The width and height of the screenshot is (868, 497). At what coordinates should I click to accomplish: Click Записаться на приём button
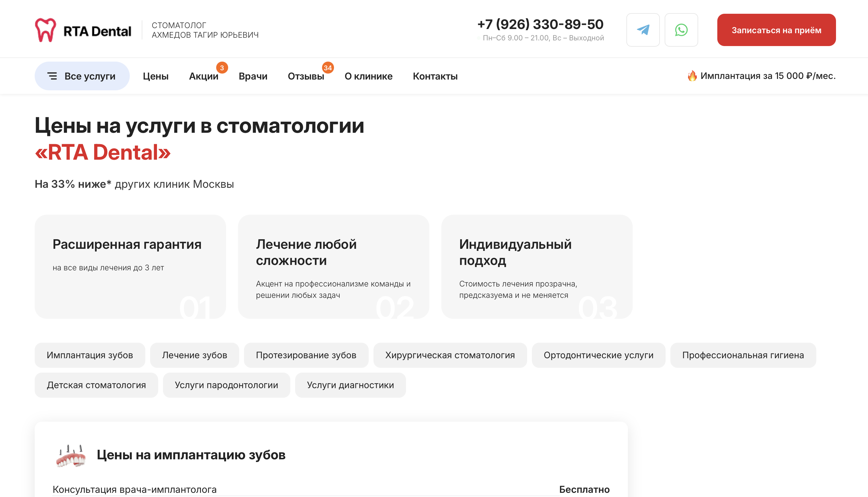[776, 30]
